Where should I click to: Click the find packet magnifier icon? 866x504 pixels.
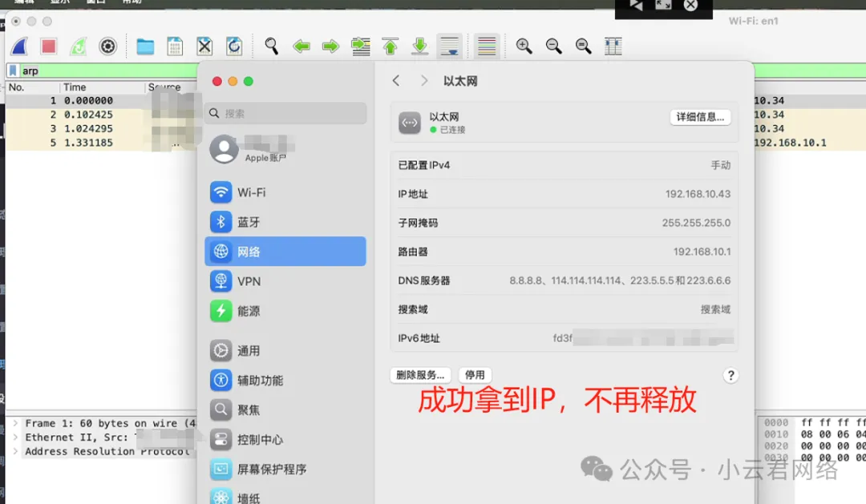point(272,46)
